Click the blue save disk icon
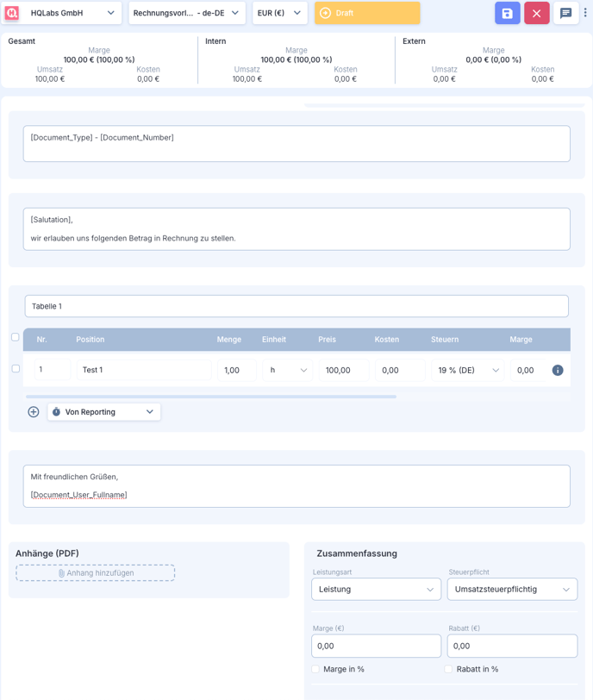This screenshot has width=593, height=700. click(508, 13)
